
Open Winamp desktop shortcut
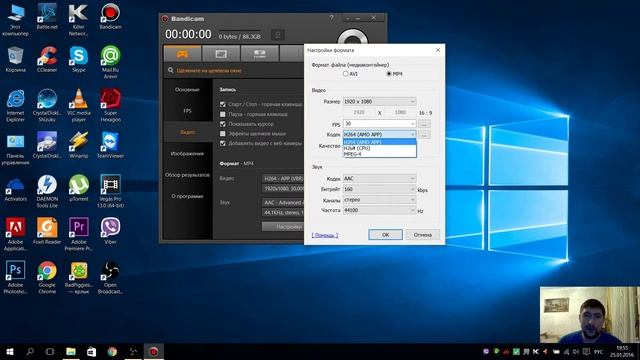coord(78,145)
